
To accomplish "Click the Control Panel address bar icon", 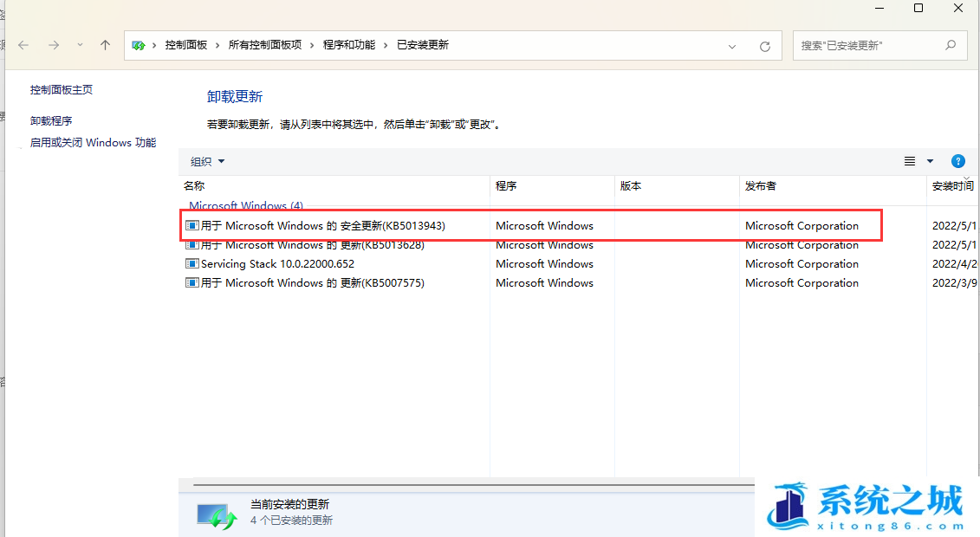I will coord(138,45).
